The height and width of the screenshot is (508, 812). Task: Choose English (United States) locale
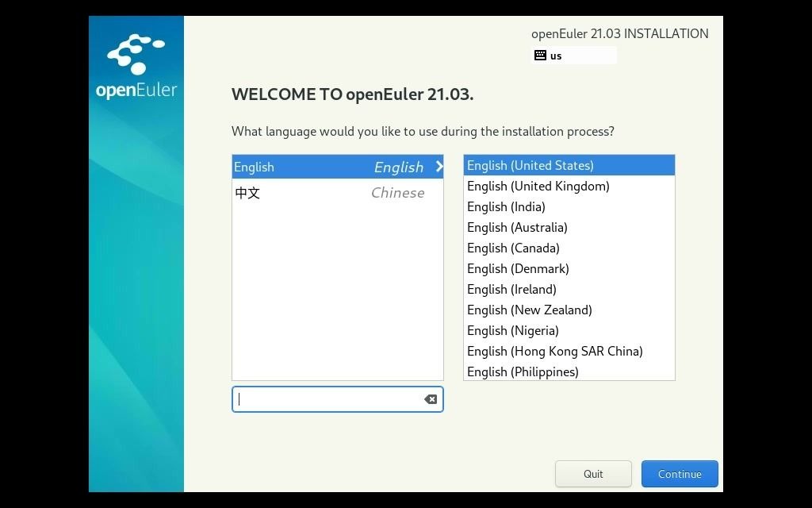(569, 165)
